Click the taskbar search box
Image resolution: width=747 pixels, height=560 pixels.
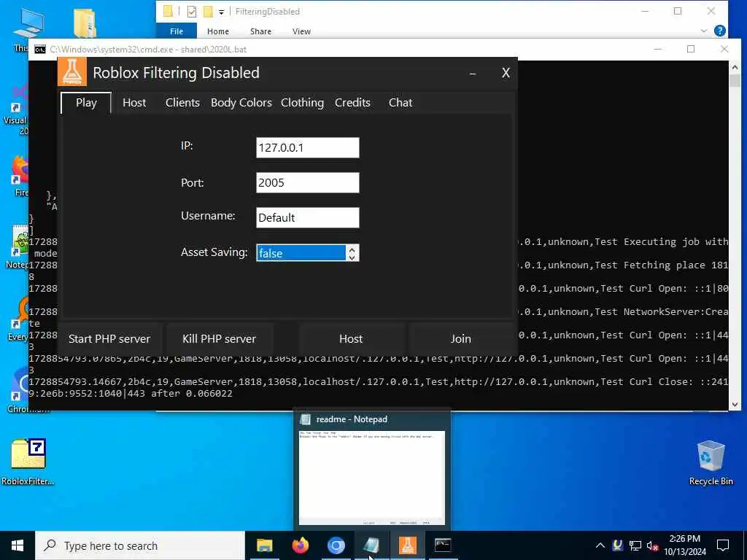[140, 545]
